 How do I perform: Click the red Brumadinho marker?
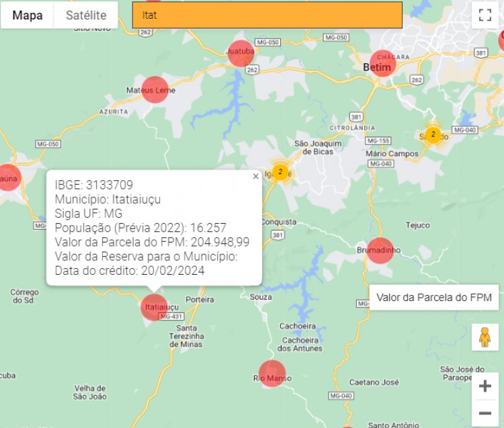click(380, 251)
